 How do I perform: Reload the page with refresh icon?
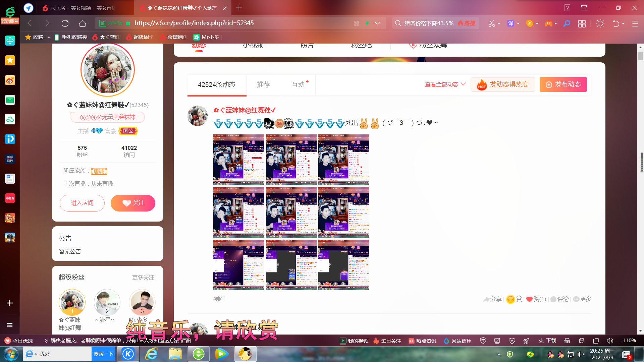click(65, 23)
